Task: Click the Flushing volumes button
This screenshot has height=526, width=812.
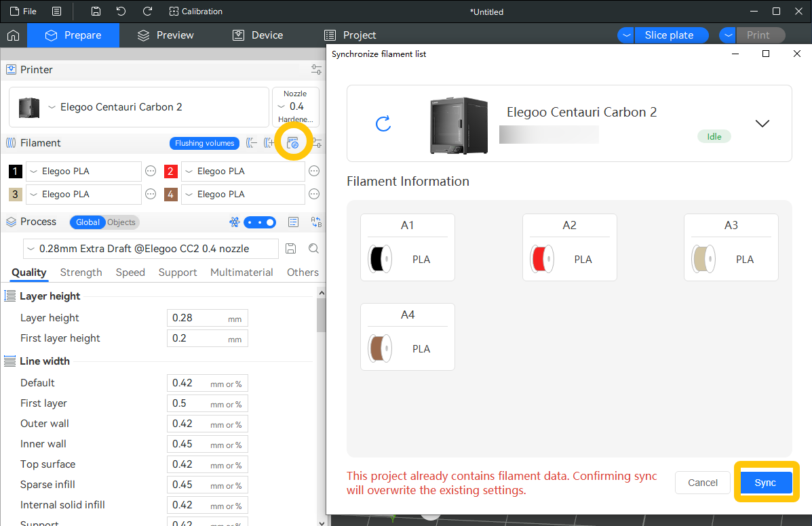Action: 205,143
